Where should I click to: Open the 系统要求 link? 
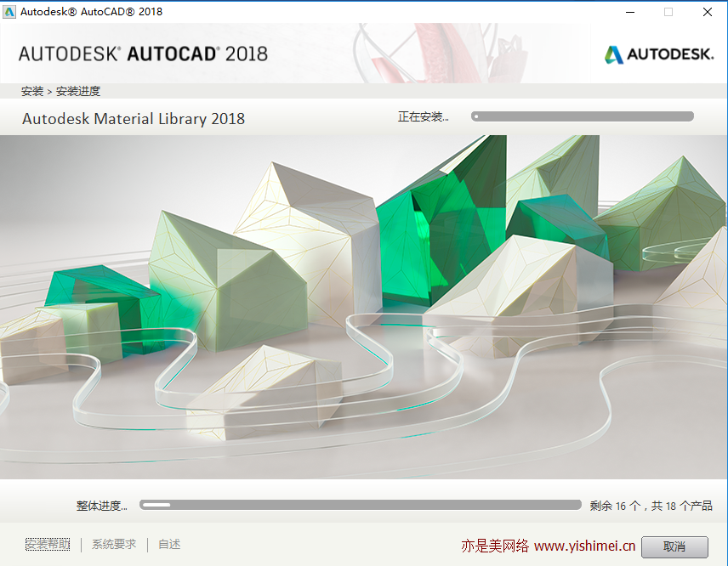pos(114,544)
